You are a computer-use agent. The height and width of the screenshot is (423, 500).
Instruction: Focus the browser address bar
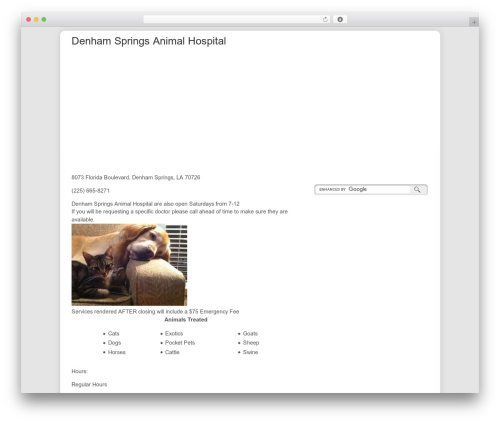(237, 20)
